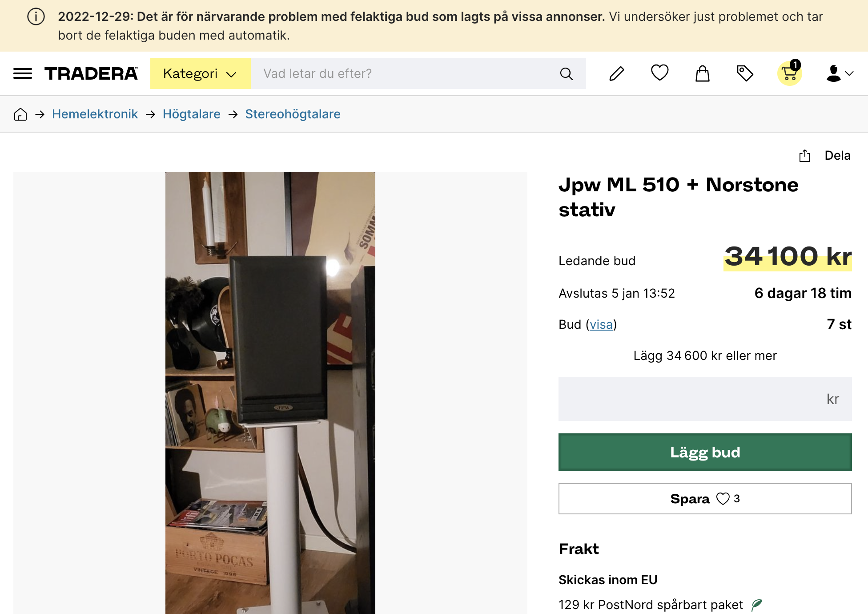Click the info icon in the notice banner
The height and width of the screenshot is (614, 868).
coord(36,17)
